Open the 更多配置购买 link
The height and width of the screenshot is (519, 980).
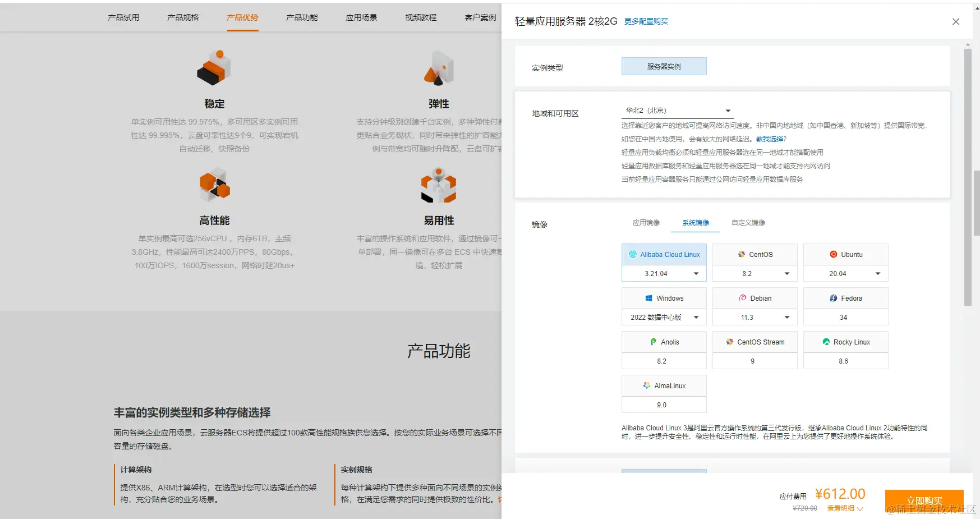coord(646,21)
